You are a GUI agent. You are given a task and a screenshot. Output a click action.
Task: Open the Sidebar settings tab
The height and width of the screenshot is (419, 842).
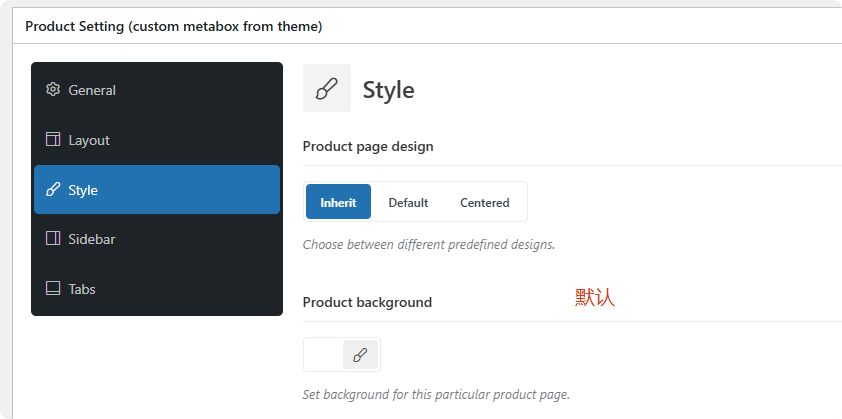coord(92,239)
